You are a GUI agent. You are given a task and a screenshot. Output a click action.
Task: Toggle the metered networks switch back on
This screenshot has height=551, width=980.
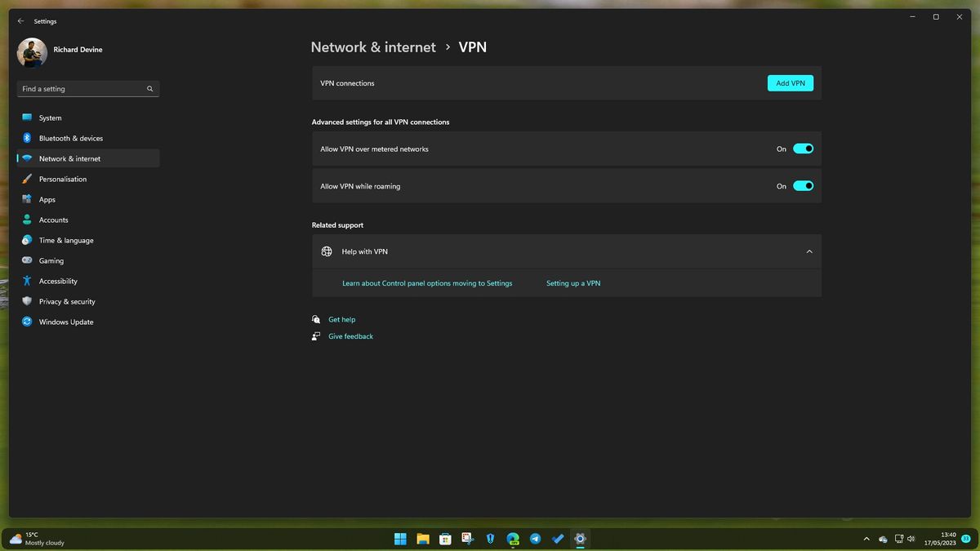[x=803, y=148]
